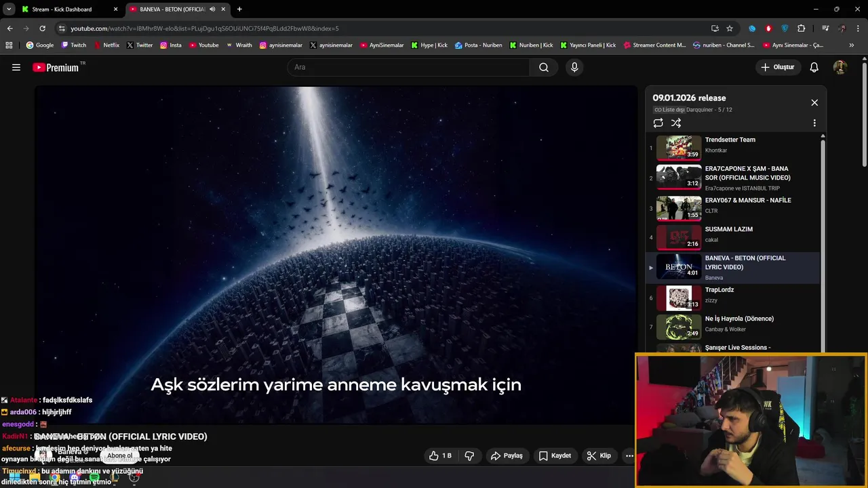This screenshot has height=488, width=868.
Task: Click the install/cast icon in address bar
Action: [x=715, y=28]
